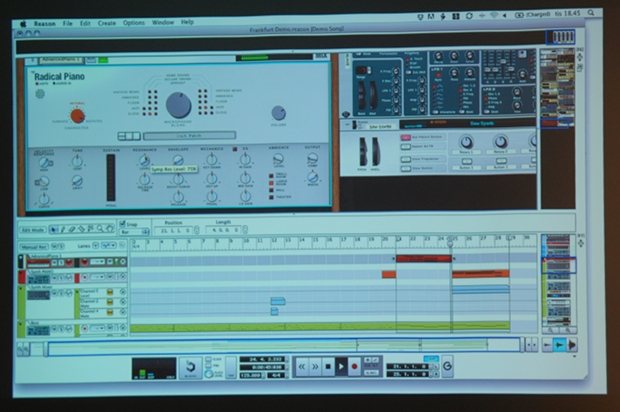The height and width of the screenshot is (412, 620).
Task: Click record enable on AdvancedPiano track
Action: 85,262
